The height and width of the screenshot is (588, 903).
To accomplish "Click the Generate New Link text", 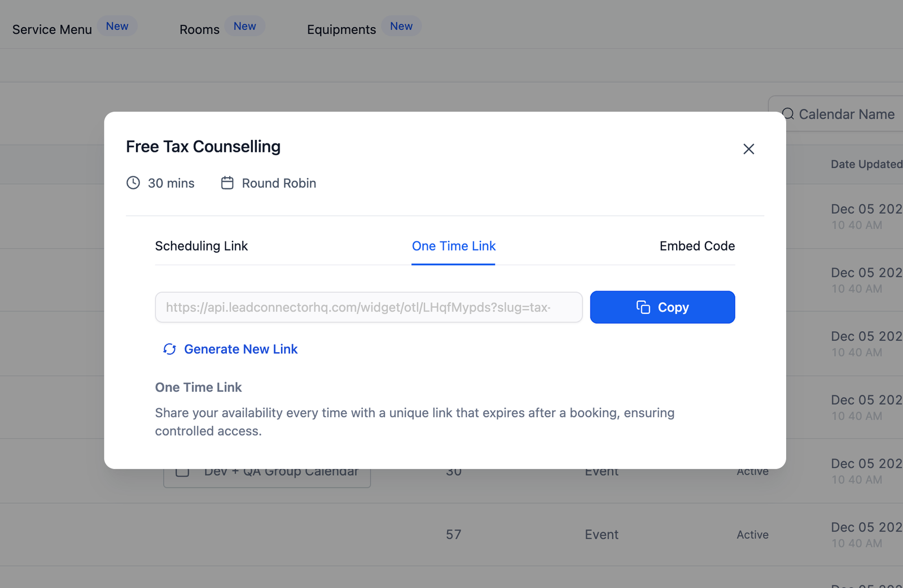I will point(240,349).
